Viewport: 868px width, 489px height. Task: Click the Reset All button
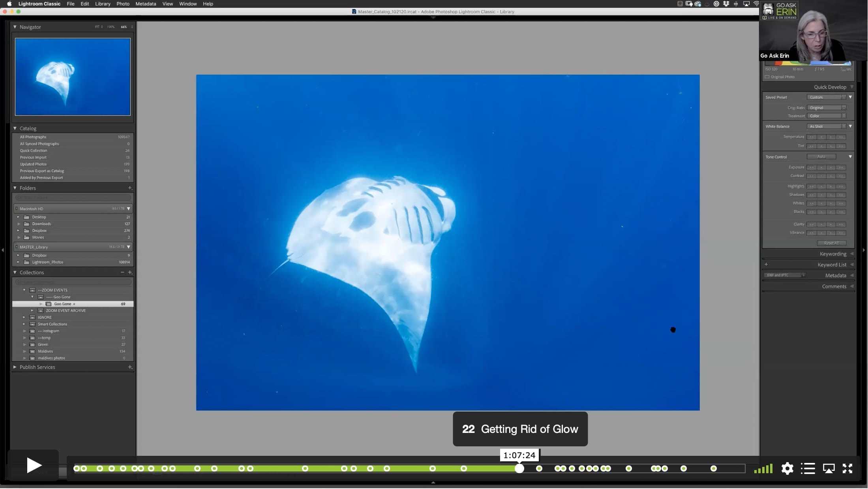click(831, 243)
